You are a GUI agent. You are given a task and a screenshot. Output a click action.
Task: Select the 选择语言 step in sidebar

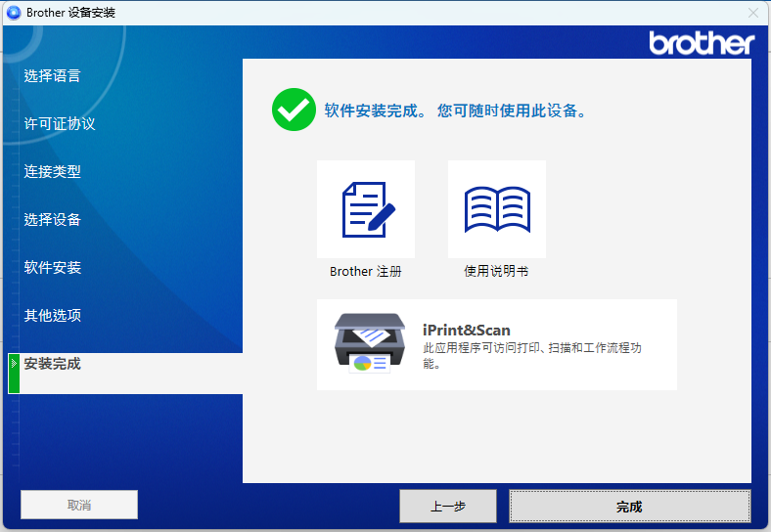52,75
